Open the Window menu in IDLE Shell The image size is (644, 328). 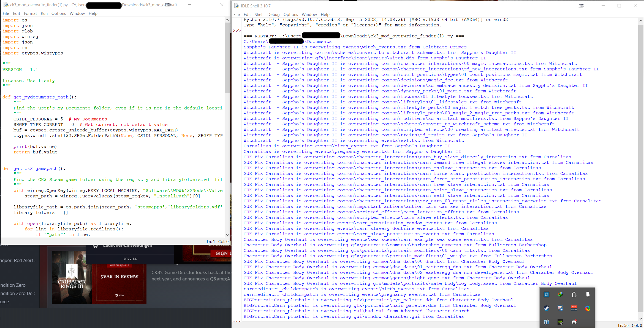(x=309, y=14)
